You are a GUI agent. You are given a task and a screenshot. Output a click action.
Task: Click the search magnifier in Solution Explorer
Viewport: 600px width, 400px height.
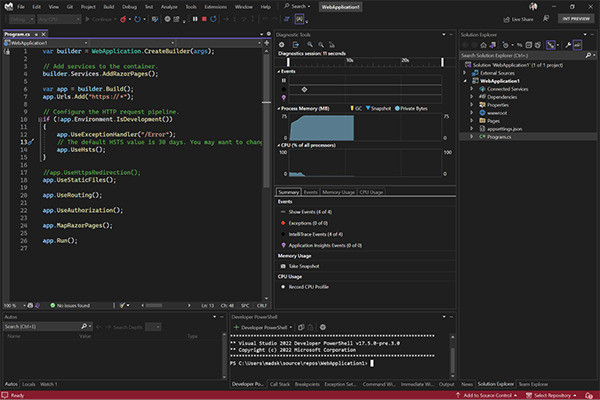(x=590, y=56)
